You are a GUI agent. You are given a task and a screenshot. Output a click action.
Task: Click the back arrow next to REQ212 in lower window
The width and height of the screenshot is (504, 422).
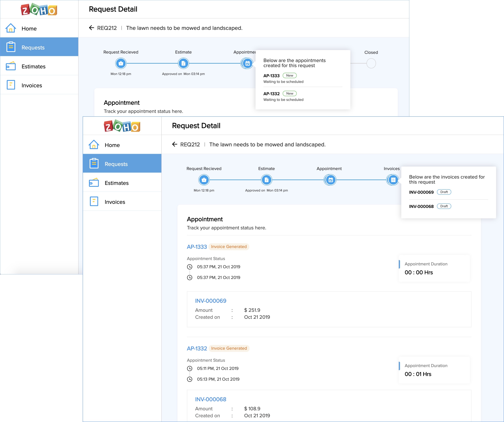click(x=174, y=144)
